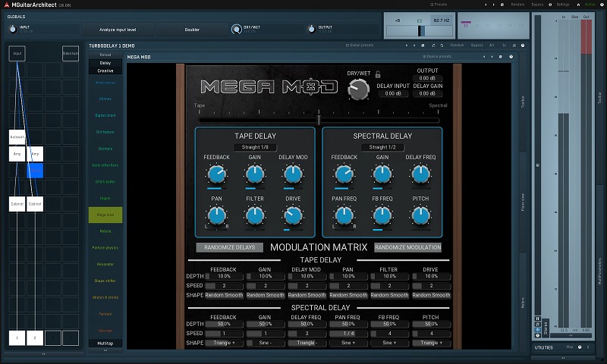Click the lock icon beside Dry/Wet
Screen dimensions: 607x364
click(377, 74)
